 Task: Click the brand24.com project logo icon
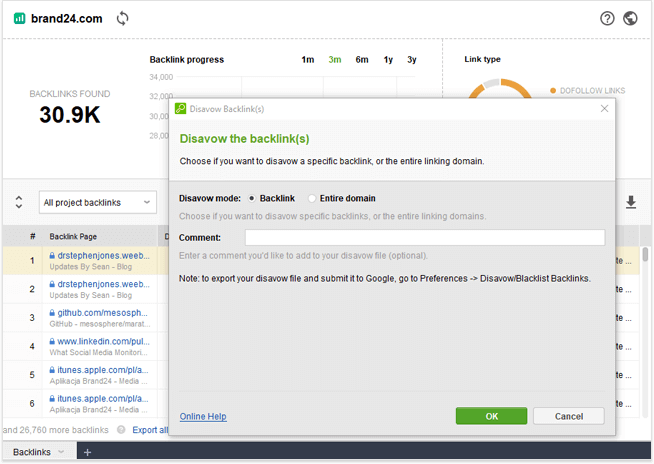[19, 18]
